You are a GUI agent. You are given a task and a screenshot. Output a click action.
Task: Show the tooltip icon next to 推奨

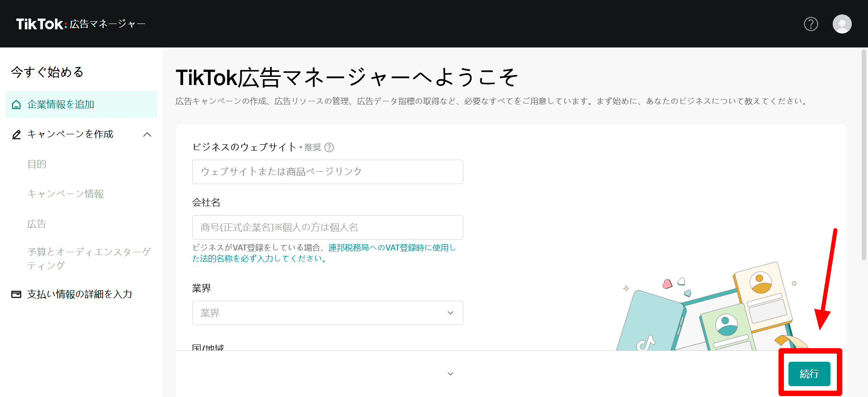329,147
